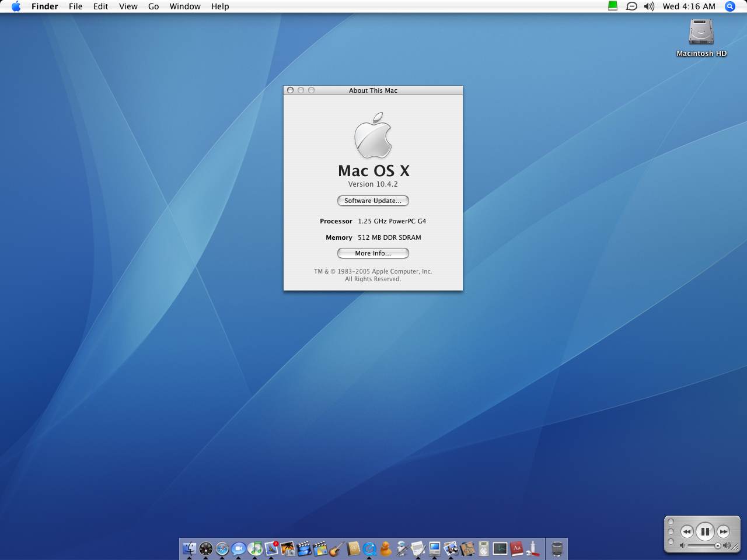Click the iTunes mini player volume slider
This screenshot has height=560, width=747.
pyautogui.click(x=703, y=546)
